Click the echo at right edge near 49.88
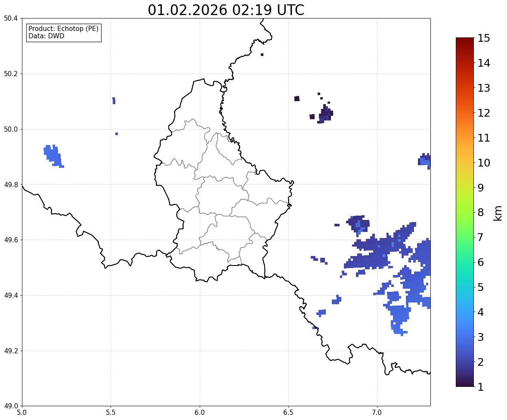The image size is (507, 420). [424, 161]
